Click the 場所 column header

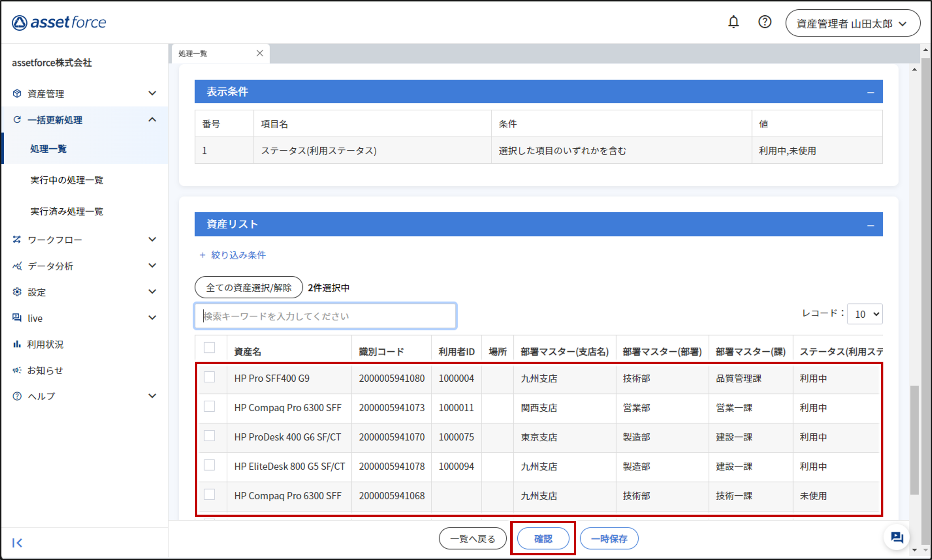click(x=498, y=352)
